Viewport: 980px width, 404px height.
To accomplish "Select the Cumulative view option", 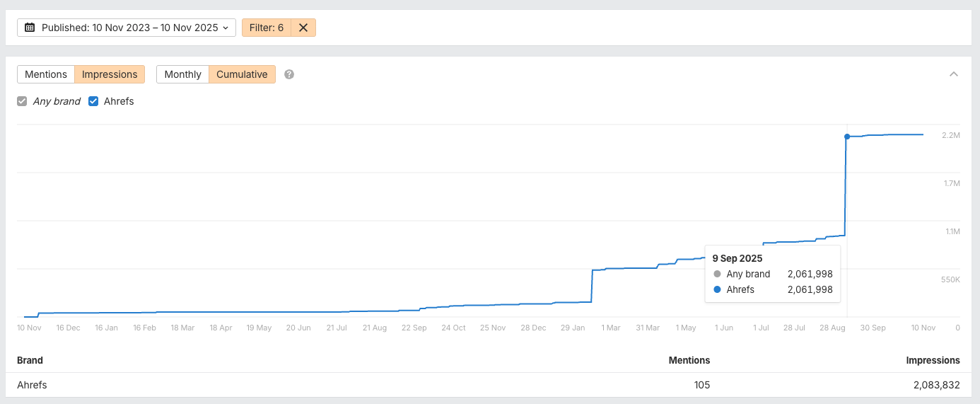I will [242, 74].
